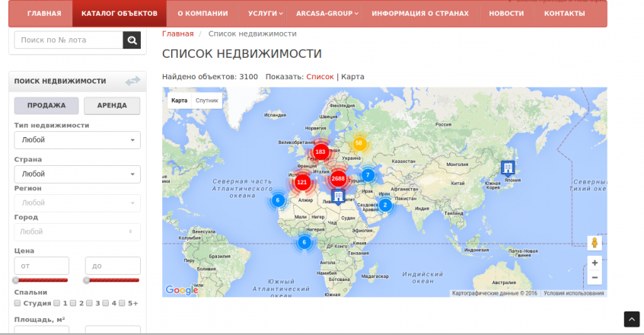Open the Тип недвижимости dropdown
The image size is (644, 335).
77,140
